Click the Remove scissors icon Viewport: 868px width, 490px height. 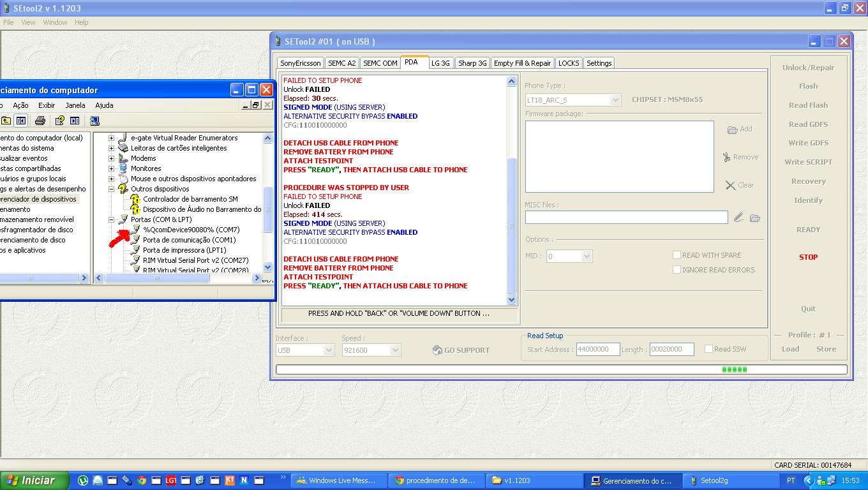tap(726, 157)
